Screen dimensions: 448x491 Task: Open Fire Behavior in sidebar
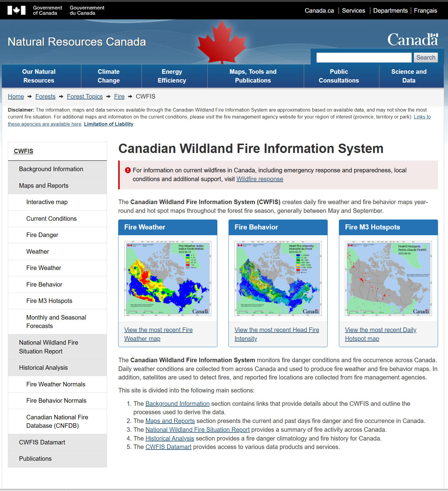[57, 285]
